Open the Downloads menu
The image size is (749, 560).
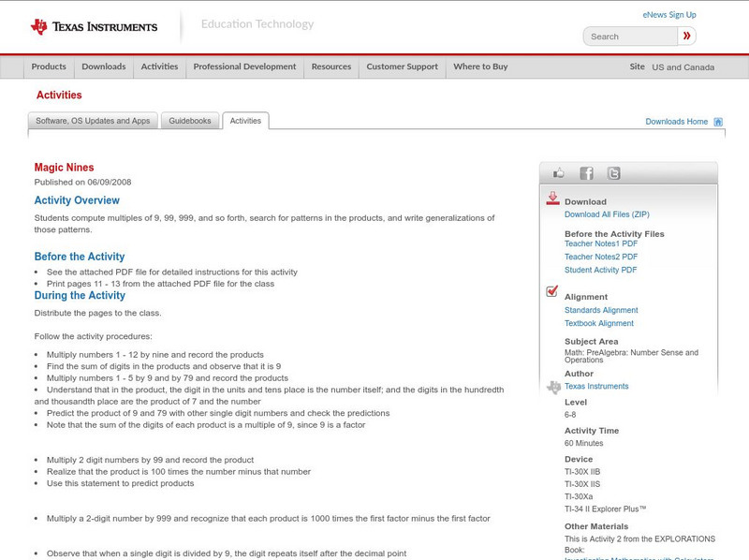coord(104,66)
